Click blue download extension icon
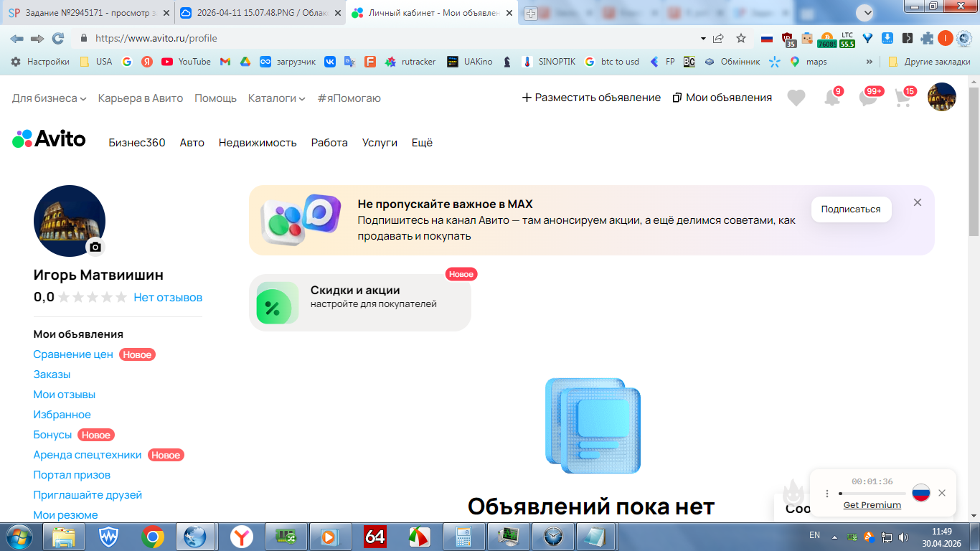Viewport: 980px width, 551px height. click(887, 38)
